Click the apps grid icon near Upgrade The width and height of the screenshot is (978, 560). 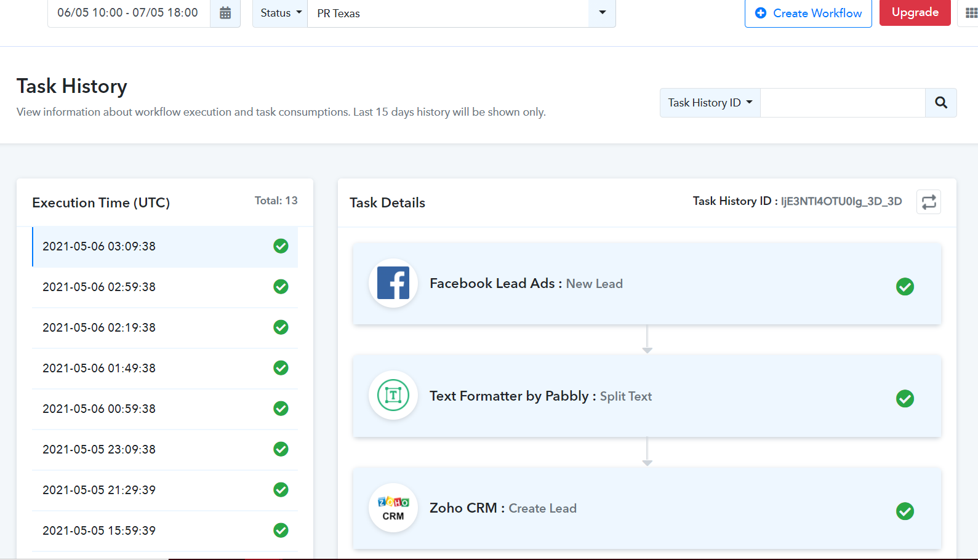click(971, 13)
